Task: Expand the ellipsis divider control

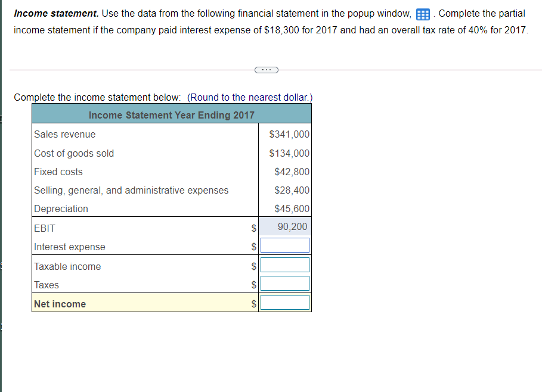Action: point(267,70)
